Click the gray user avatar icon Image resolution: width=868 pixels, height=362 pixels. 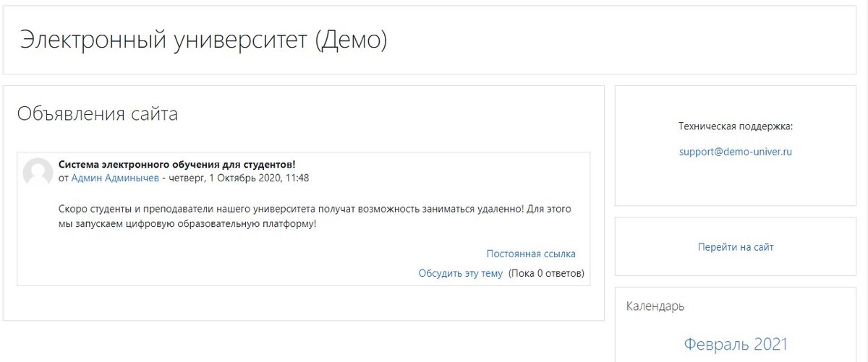pyautogui.click(x=38, y=173)
